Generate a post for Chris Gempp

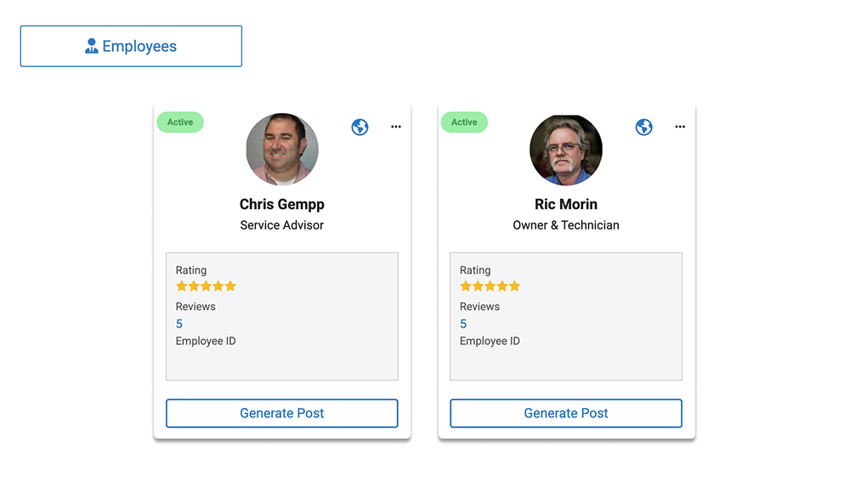[282, 413]
